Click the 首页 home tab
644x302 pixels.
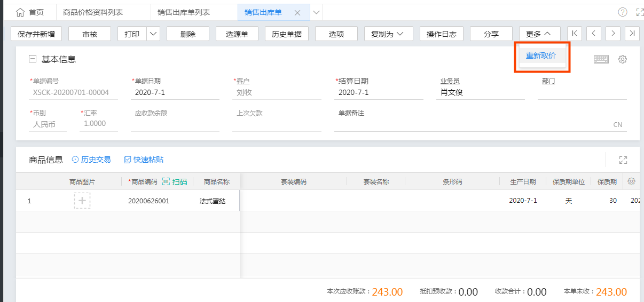coord(30,12)
